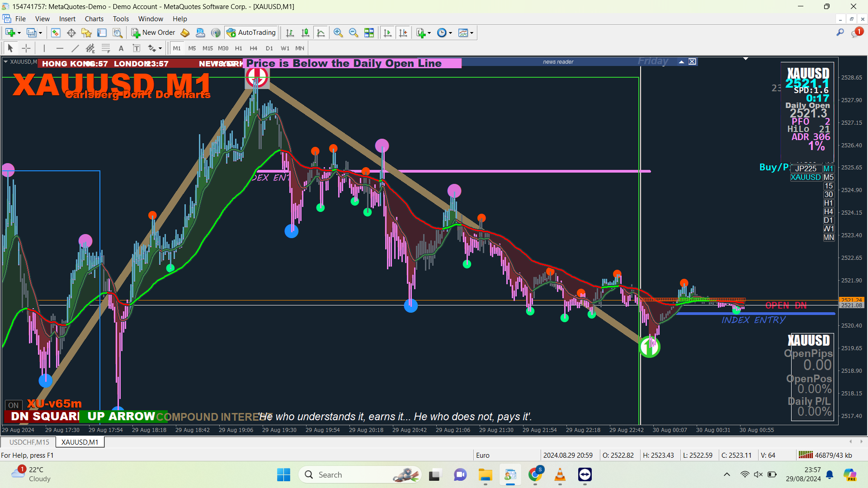Open Google Chrome from the taskbar

tap(535, 474)
